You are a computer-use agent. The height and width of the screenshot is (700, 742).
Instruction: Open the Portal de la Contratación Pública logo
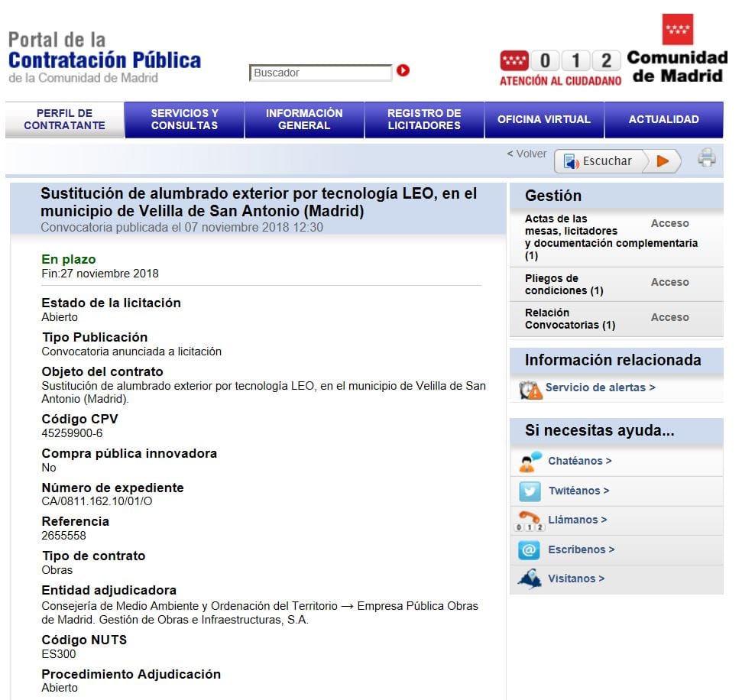[x=105, y=57]
